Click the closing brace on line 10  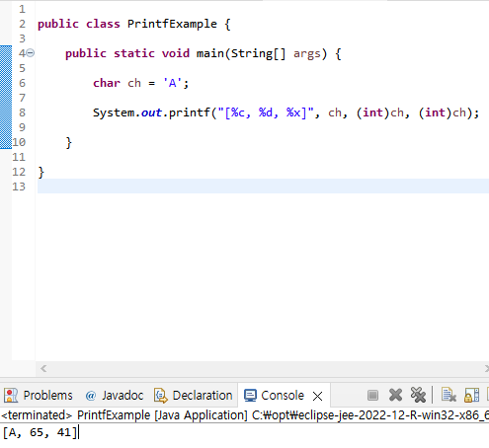[x=68, y=143]
